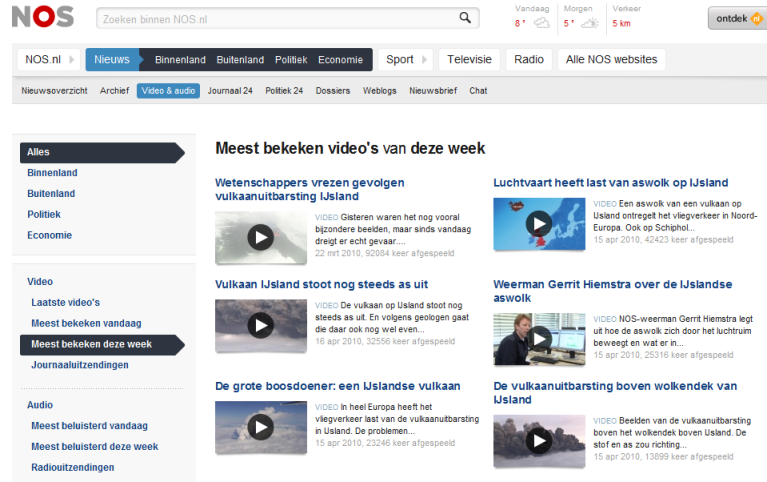
Task: Open tomorrow's weather sun-cloud icon
Action: [x=590, y=23]
